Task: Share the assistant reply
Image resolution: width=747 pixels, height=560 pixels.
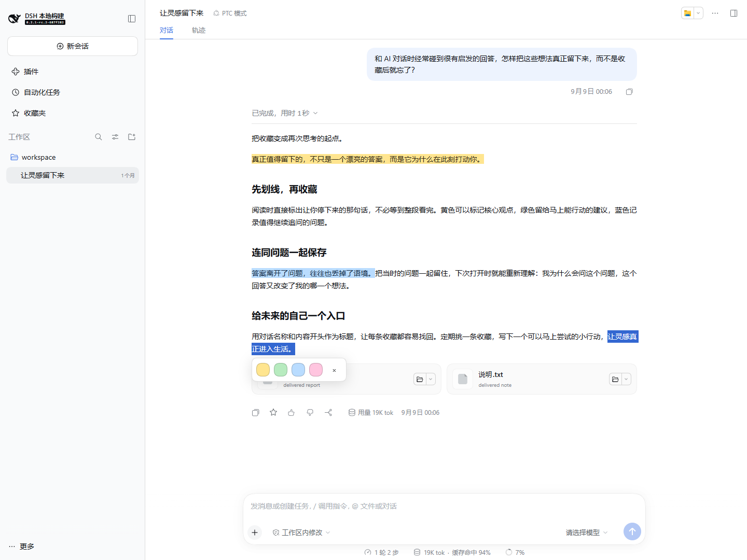Action: pos(328,413)
